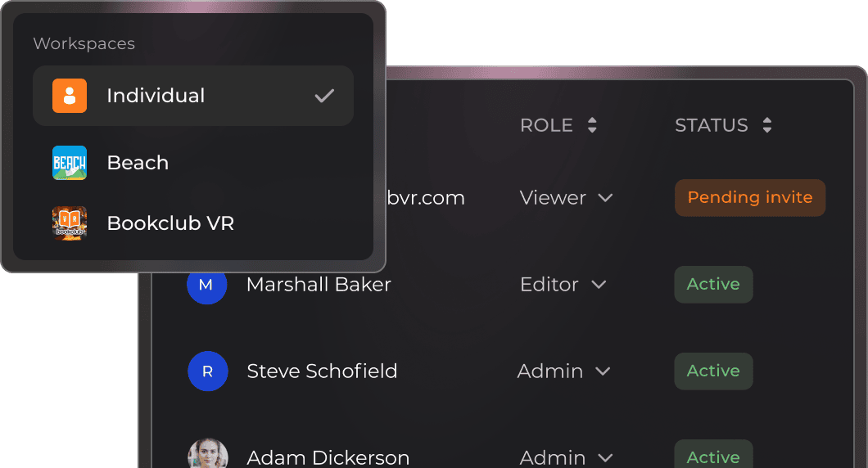This screenshot has width=868, height=468.
Task: Click the Pending invite status badge
Action: (749, 198)
